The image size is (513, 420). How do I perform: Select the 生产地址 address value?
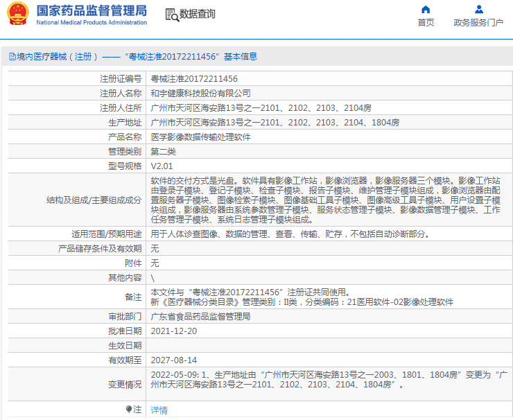click(x=275, y=123)
